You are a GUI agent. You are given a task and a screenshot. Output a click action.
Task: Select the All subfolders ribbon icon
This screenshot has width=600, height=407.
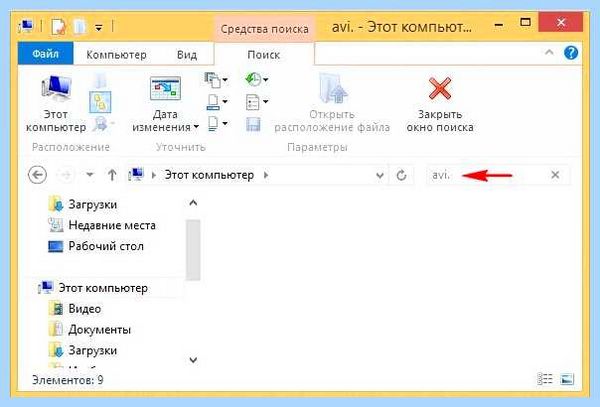100,102
